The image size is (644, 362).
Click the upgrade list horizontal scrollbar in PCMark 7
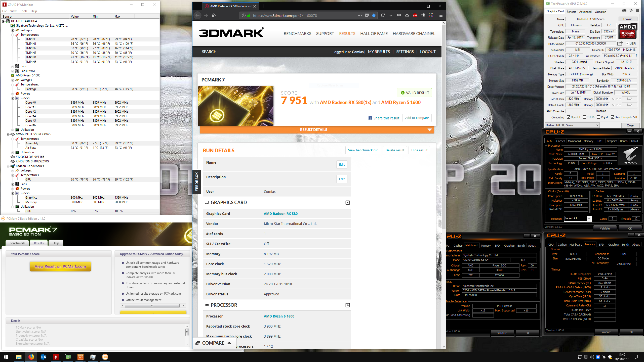pyautogui.click(x=153, y=306)
